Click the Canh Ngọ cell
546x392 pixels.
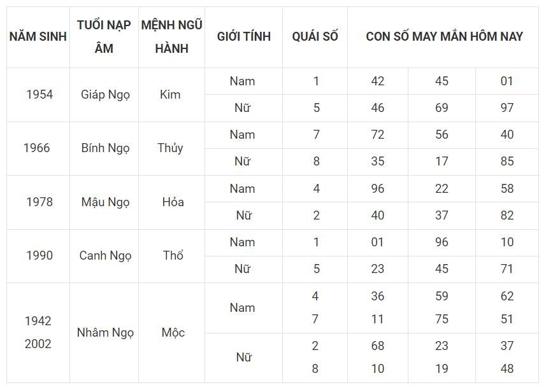pos(104,256)
